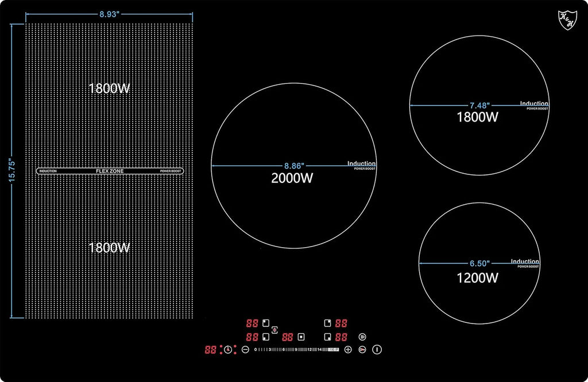Tap the minus button to decrease power
588x382 pixels.
245,349
